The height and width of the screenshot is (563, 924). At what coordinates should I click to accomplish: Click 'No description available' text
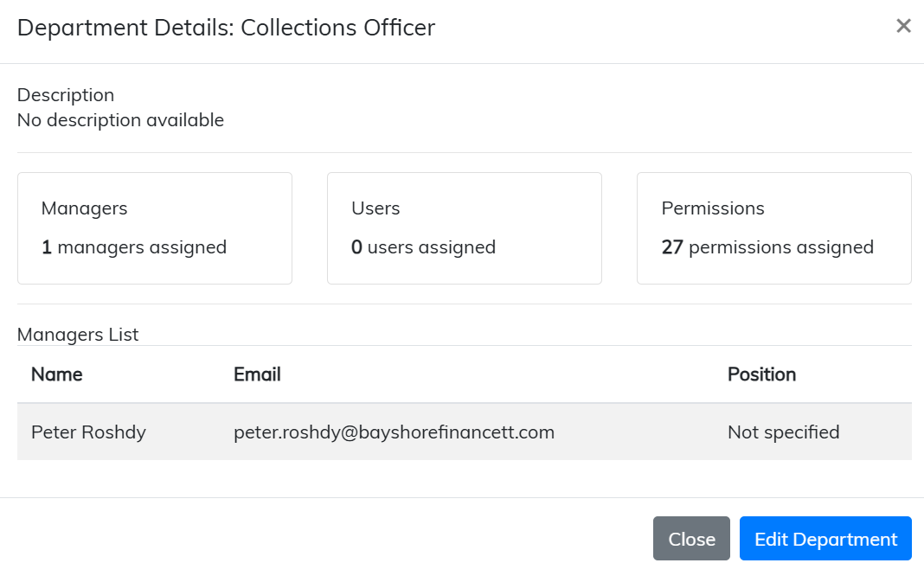click(120, 120)
